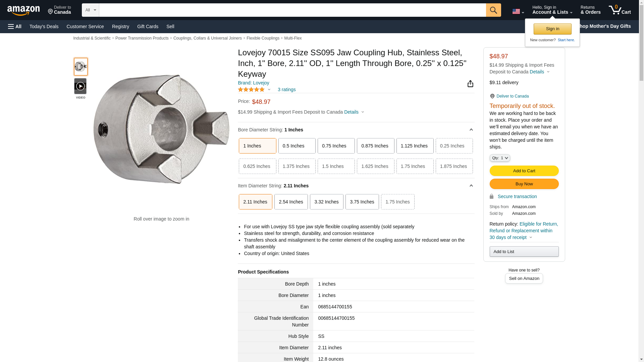Click the Add to Cart button
The width and height of the screenshot is (644, 362).
click(524, 171)
